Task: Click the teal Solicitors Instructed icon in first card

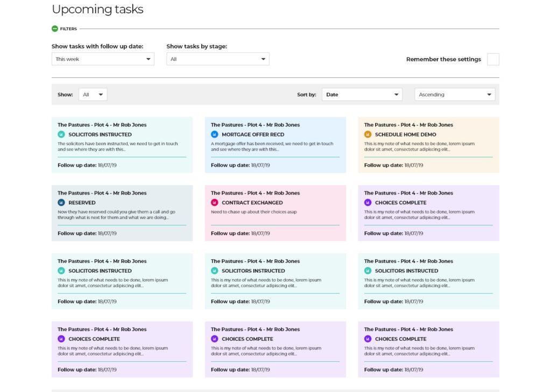Action: [61, 134]
